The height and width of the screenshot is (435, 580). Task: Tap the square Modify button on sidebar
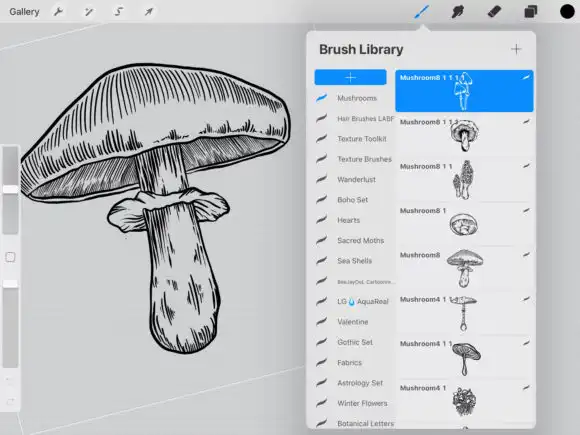point(10,257)
